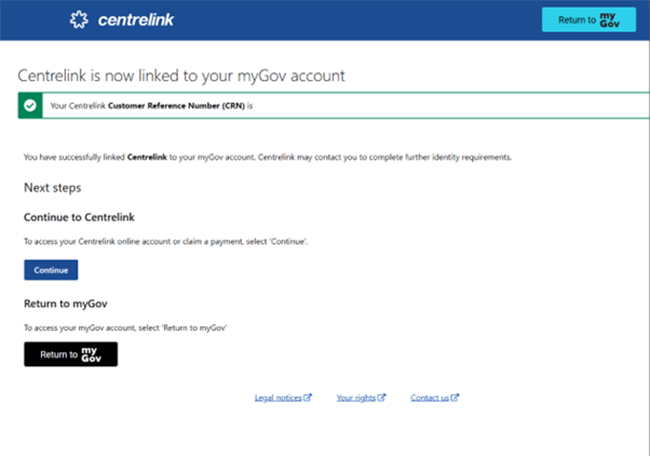The width and height of the screenshot is (650, 456).
Task: Click external-link icon beside Legal notices
Action: click(308, 398)
